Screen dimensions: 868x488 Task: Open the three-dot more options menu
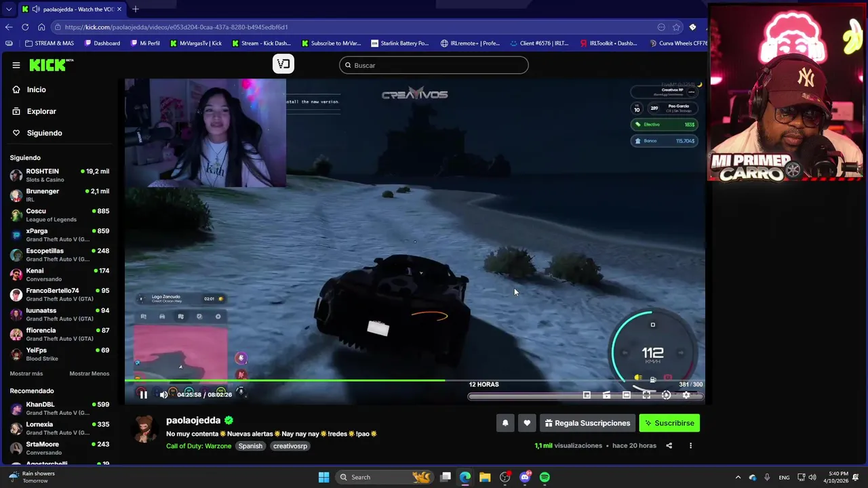[690, 445]
